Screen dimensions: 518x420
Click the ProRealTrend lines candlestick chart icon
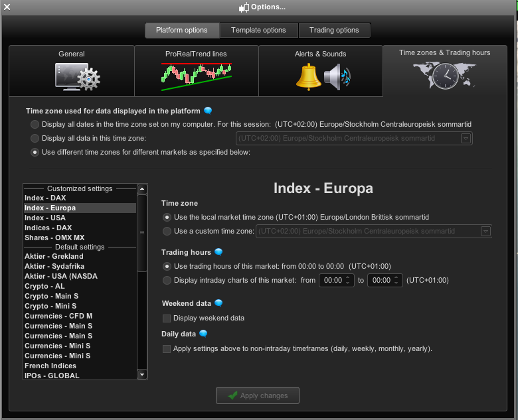tap(196, 76)
